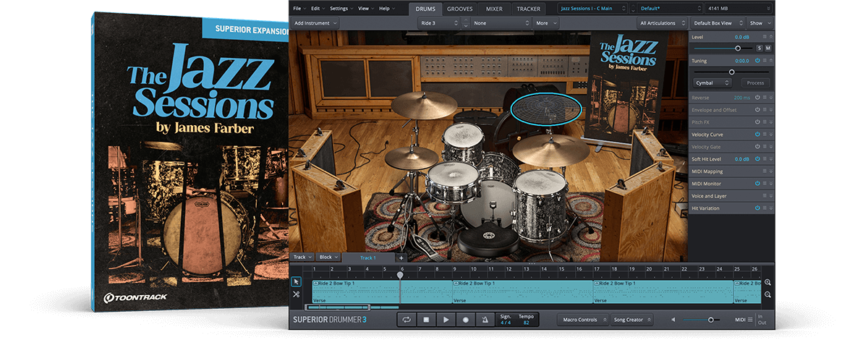Viewport: 868px width, 353px height.
Task: Open the All Articulations dropdown
Action: point(662,23)
